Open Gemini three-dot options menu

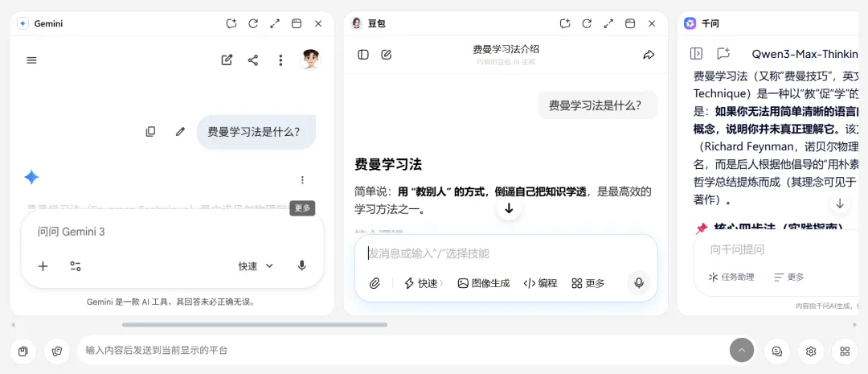coord(280,60)
